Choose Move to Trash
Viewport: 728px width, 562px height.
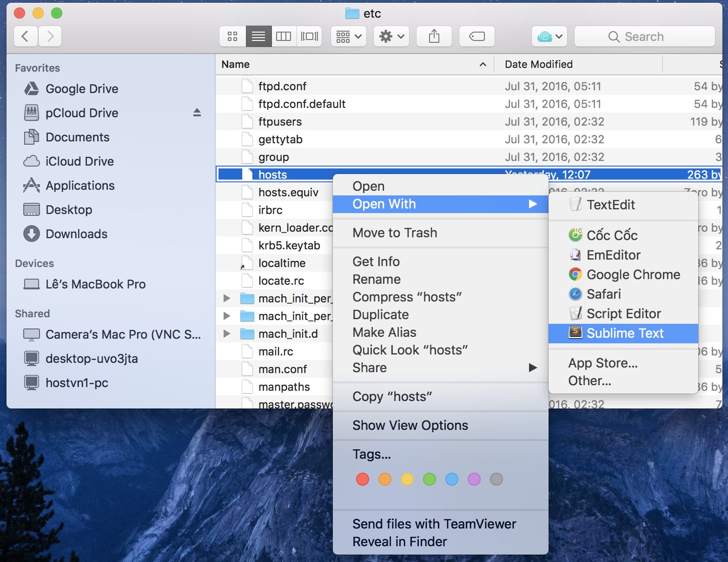point(441,233)
